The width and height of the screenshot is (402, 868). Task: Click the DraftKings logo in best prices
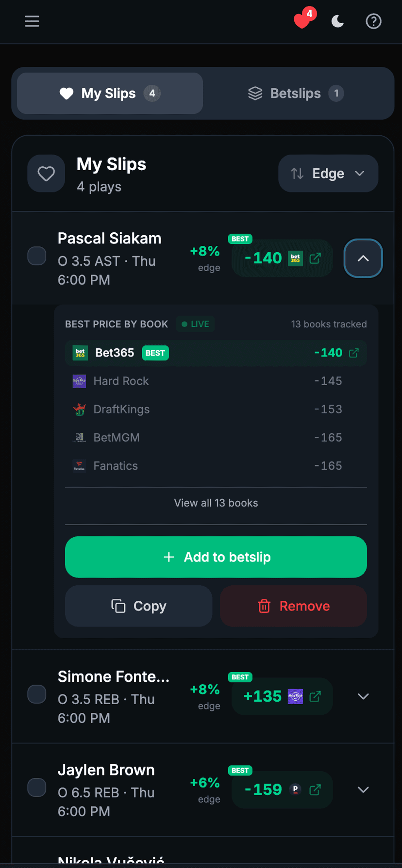(x=79, y=409)
